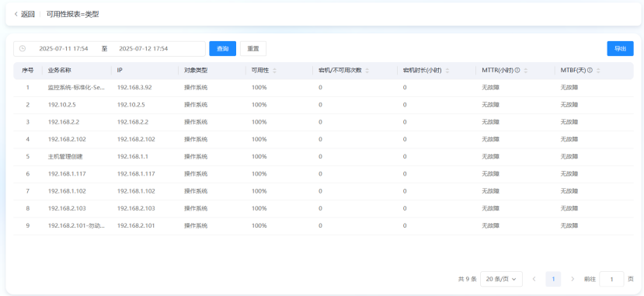
Task: Click IP cell 192.168.3.92
Action: point(134,88)
